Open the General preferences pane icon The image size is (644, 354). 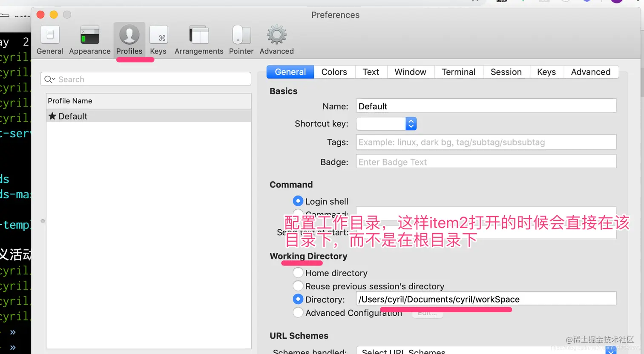[50, 35]
